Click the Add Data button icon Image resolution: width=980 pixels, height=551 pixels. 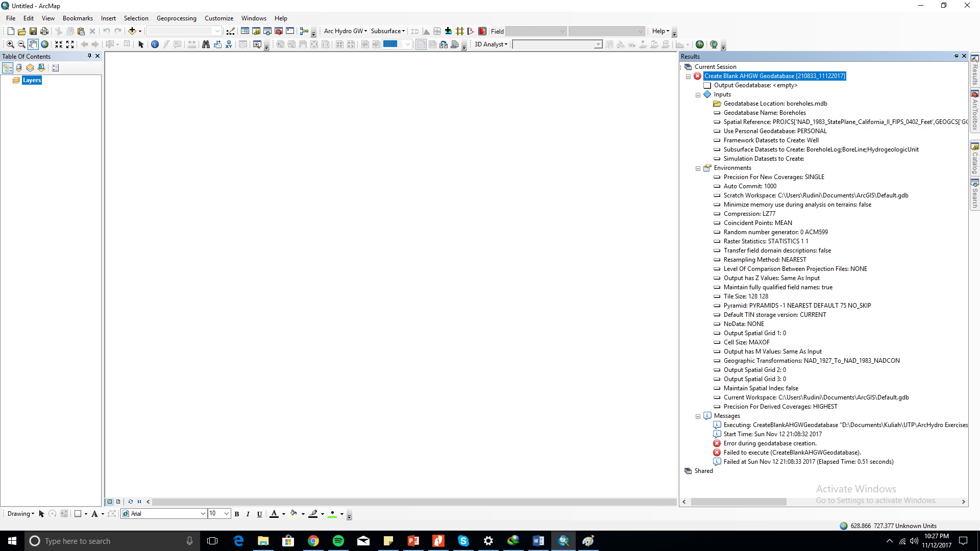tap(132, 31)
